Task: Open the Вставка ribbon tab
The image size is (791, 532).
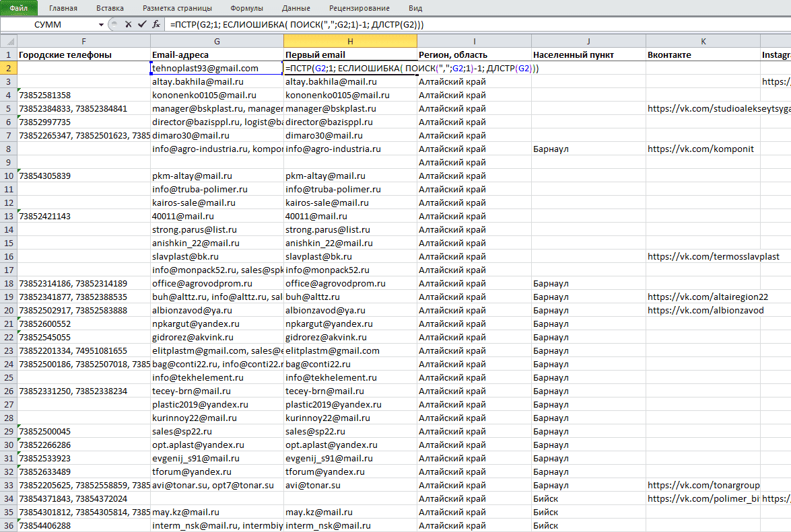Action: [110, 8]
